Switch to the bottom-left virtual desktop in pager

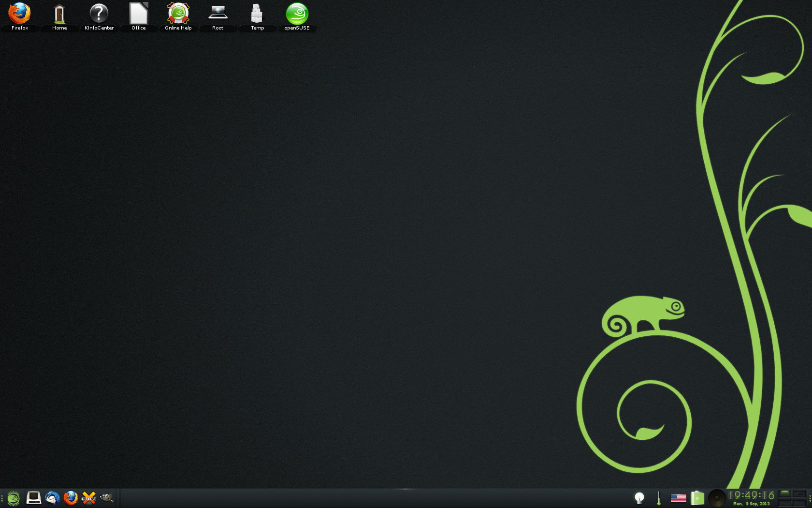(785, 503)
